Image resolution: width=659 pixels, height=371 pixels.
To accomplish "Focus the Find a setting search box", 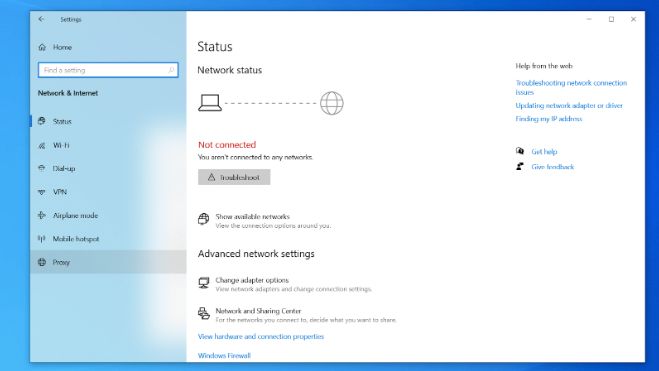I will click(x=108, y=70).
